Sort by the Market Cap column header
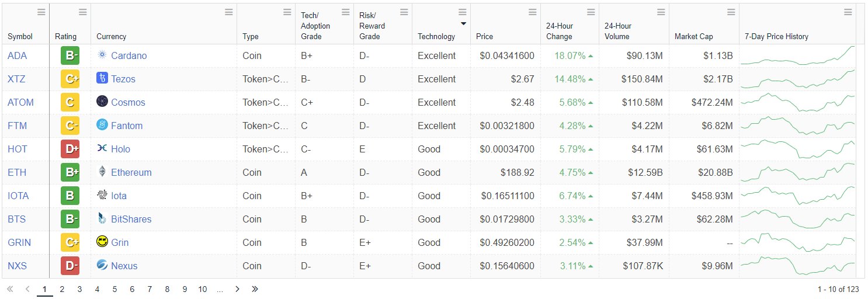 click(694, 36)
